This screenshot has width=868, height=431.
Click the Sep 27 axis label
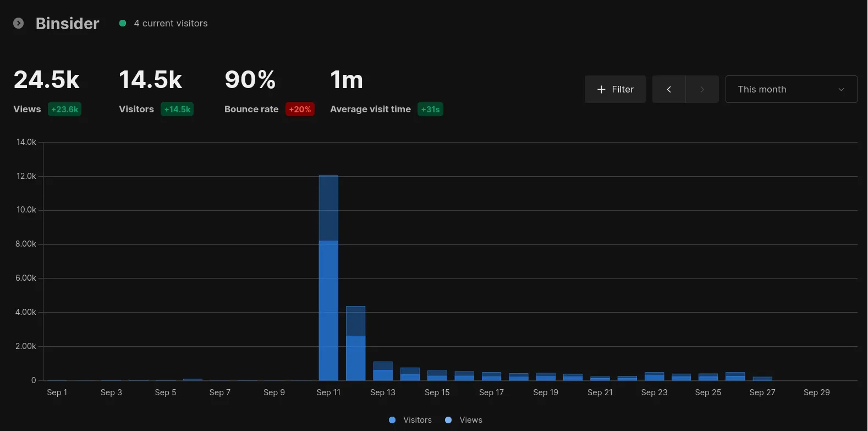pos(762,392)
